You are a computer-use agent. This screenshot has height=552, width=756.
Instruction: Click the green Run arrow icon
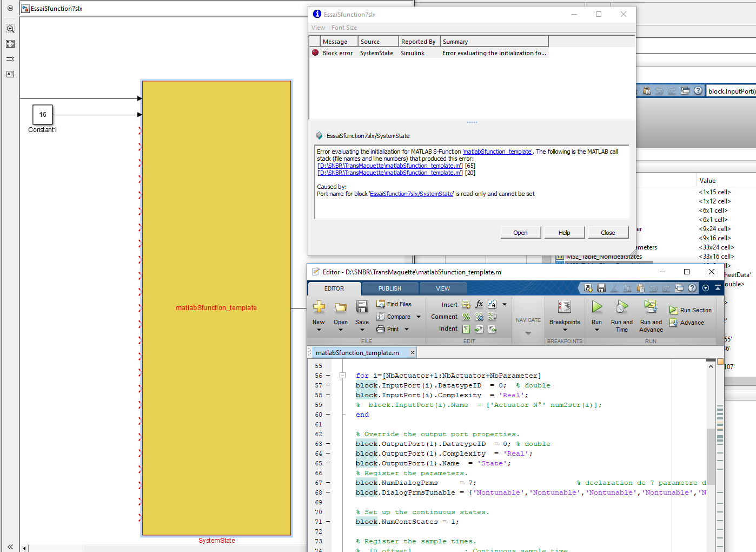[597, 307]
